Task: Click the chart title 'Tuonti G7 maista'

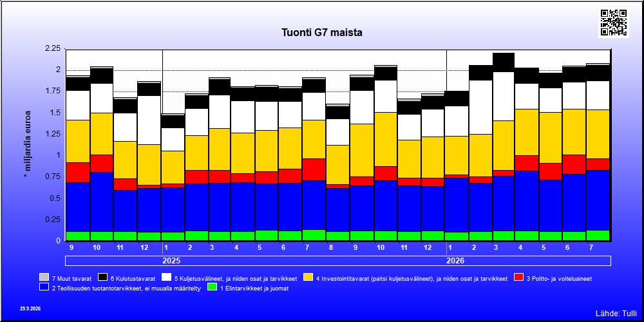Action: point(322,32)
